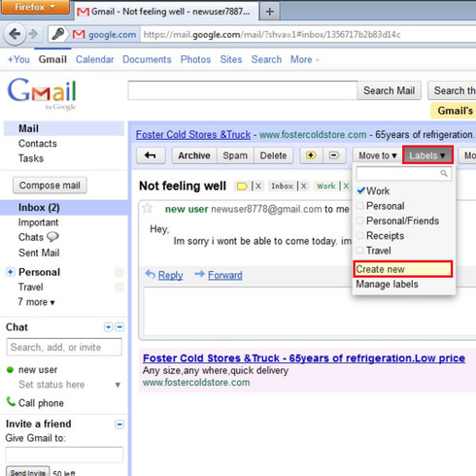The height and width of the screenshot is (476, 476).
Task: Click the search magnifier in labels box
Action: pyautogui.click(x=444, y=174)
